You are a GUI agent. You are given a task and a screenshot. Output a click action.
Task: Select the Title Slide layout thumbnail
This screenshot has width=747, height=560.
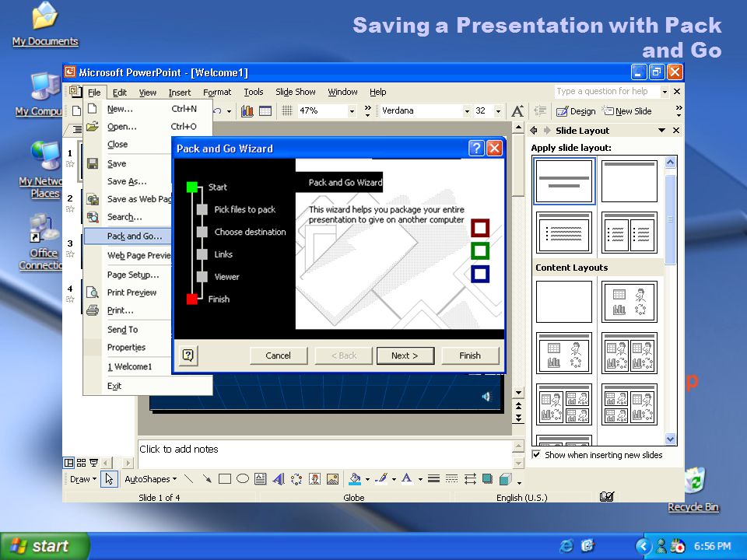click(x=564, y=181)
